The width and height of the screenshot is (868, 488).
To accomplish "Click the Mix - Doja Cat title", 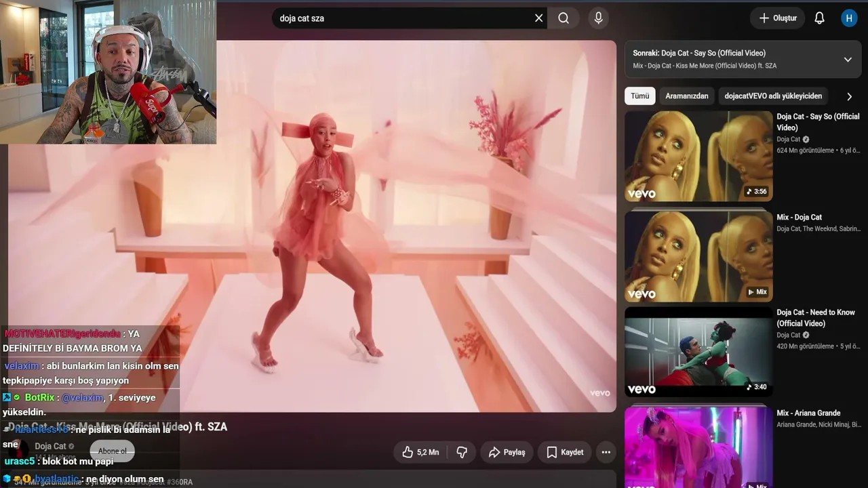I will click(x=799, y=218).
